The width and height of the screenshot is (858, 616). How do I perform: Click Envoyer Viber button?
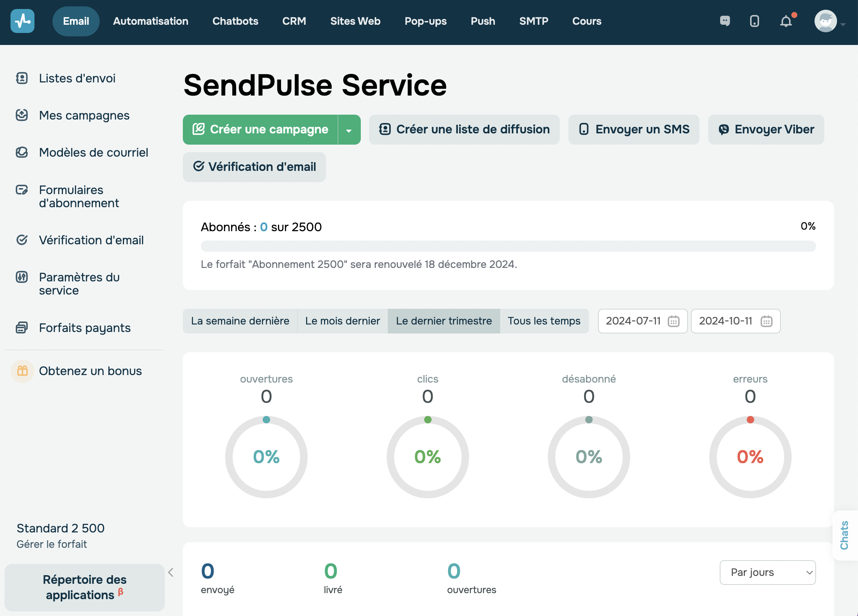tap(766, 130)
